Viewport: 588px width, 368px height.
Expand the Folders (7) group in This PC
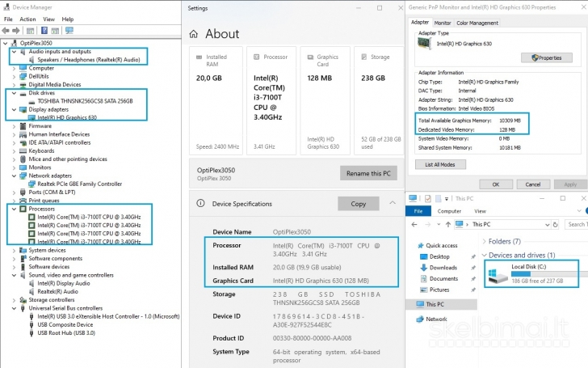484,242
